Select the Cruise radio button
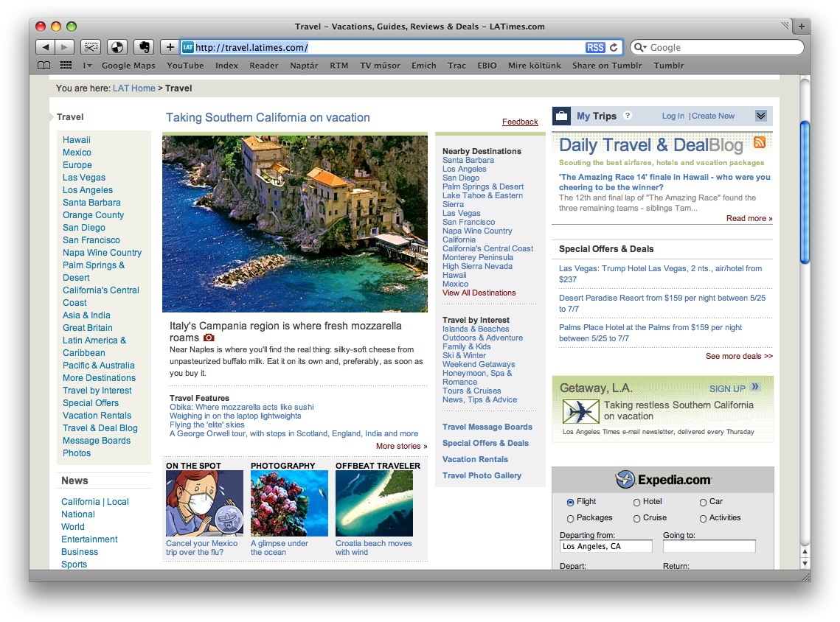This screenshot has width=840, height=622. pos(637,518)
